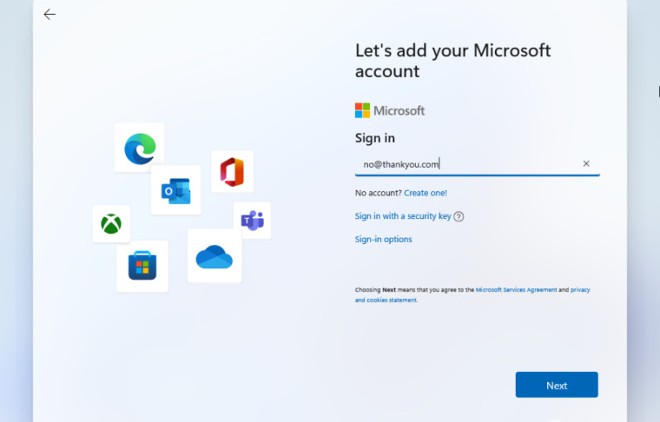Click the Xbox icon tile

[x=111, y=224]
